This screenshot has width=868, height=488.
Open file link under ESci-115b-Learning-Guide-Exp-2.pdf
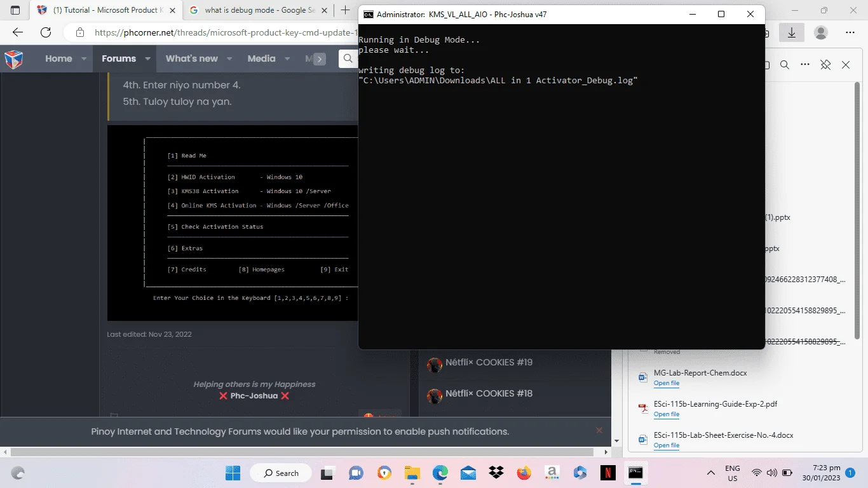click(667, 414)
